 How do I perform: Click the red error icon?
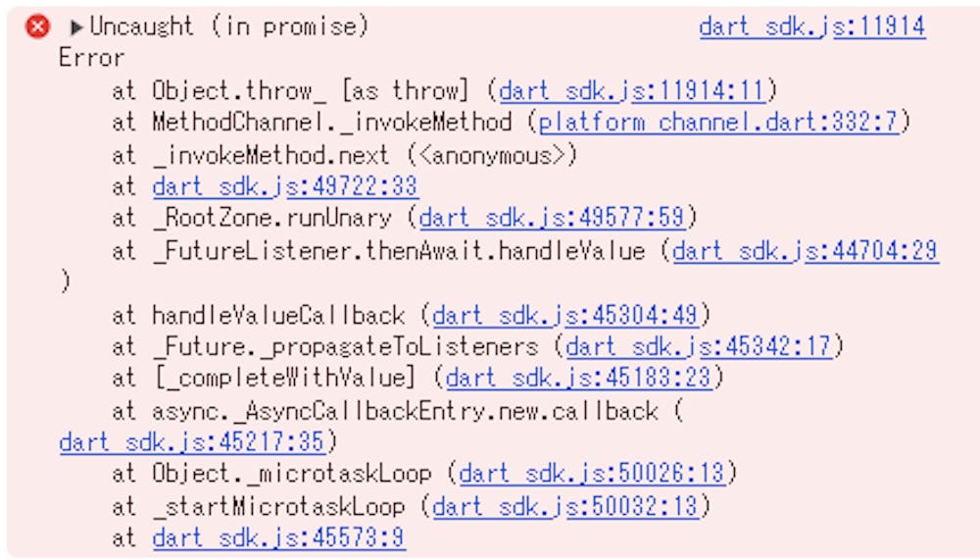[37, 26]
